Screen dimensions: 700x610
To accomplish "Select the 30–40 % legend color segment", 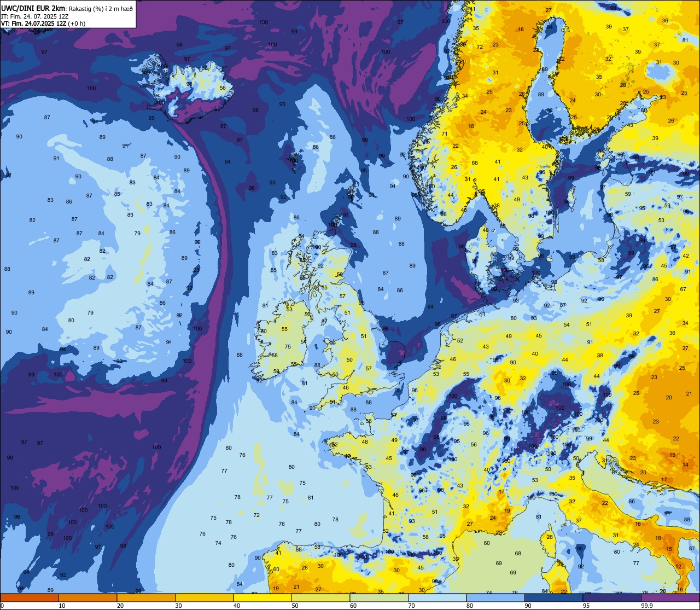I will tap(204, 598).
